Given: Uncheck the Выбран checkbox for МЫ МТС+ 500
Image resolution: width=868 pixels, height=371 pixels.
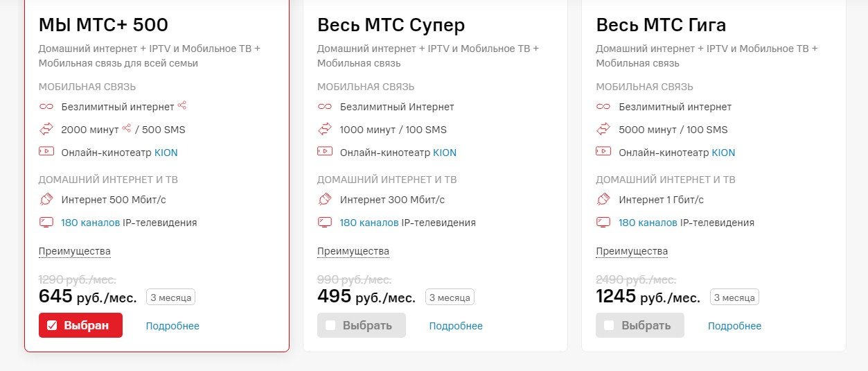Looking at the screenshot, I should pyautogui.click(x=52, y=326).
